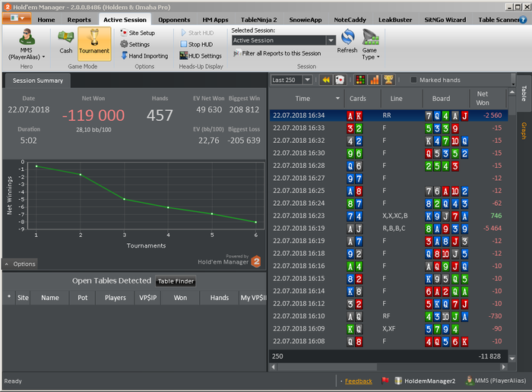532x392 pixels.
Task: Click Filter all Reports to this Session
Action: (277, 53)
